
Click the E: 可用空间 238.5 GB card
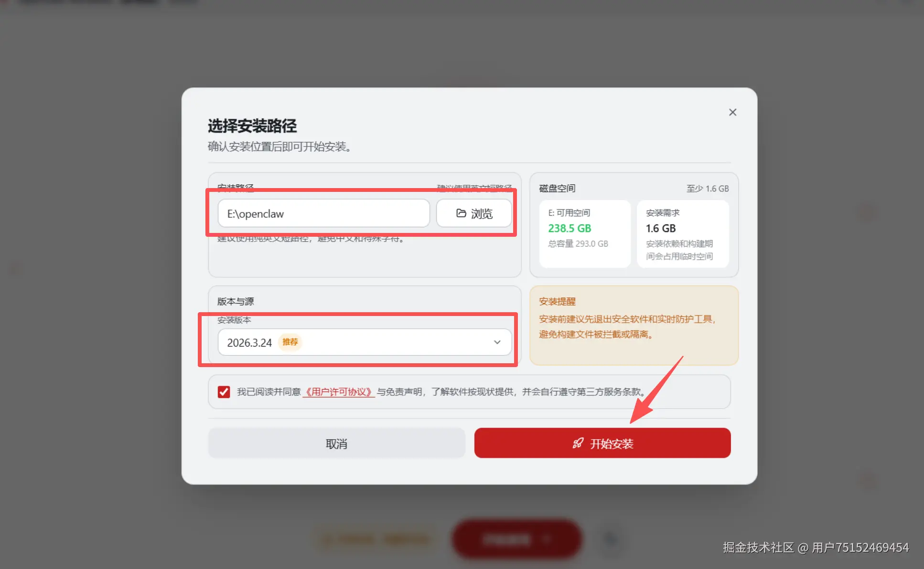pyautogui.click(x=585, y=234)
